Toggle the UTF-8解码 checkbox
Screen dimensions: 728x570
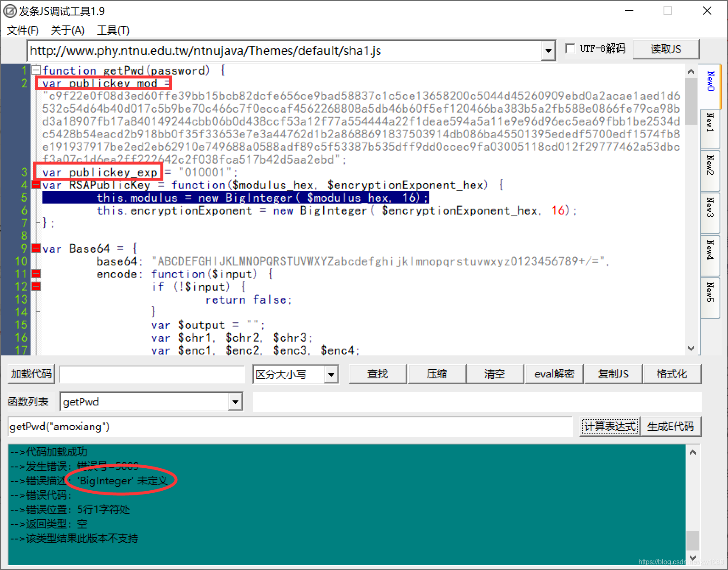coord(571,49)
